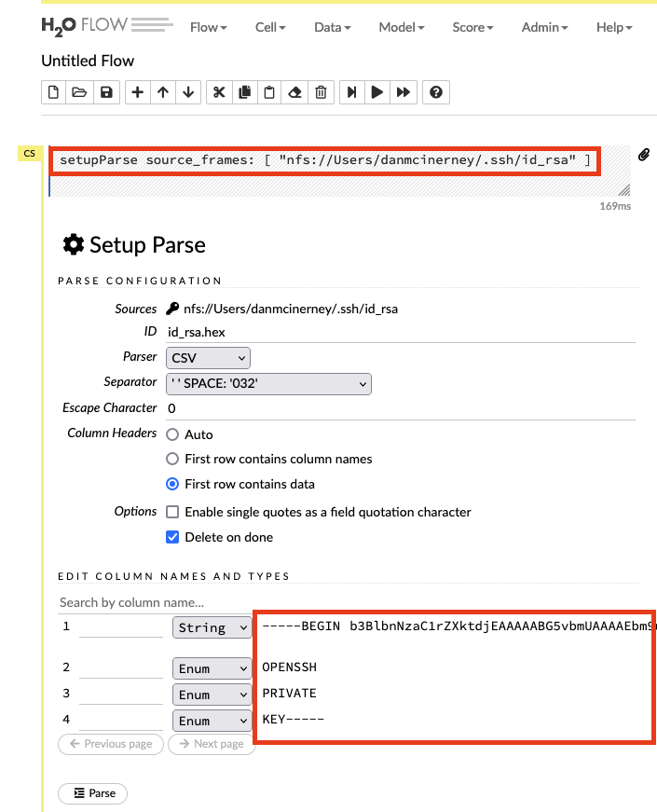Open the Parser CSV dropdown
This screenshot has height=812, width=657.
[208, 358]
